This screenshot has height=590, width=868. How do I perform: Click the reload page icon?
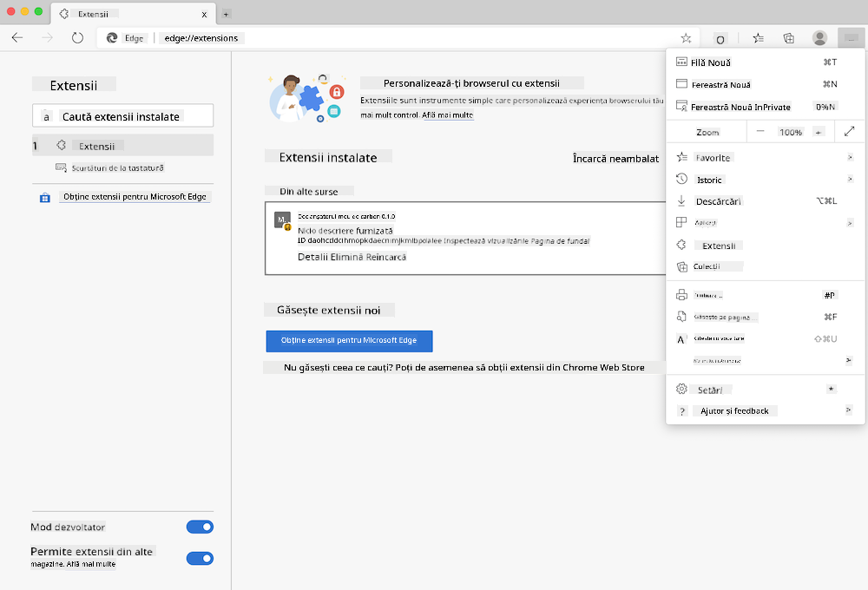tap(78, 37)
